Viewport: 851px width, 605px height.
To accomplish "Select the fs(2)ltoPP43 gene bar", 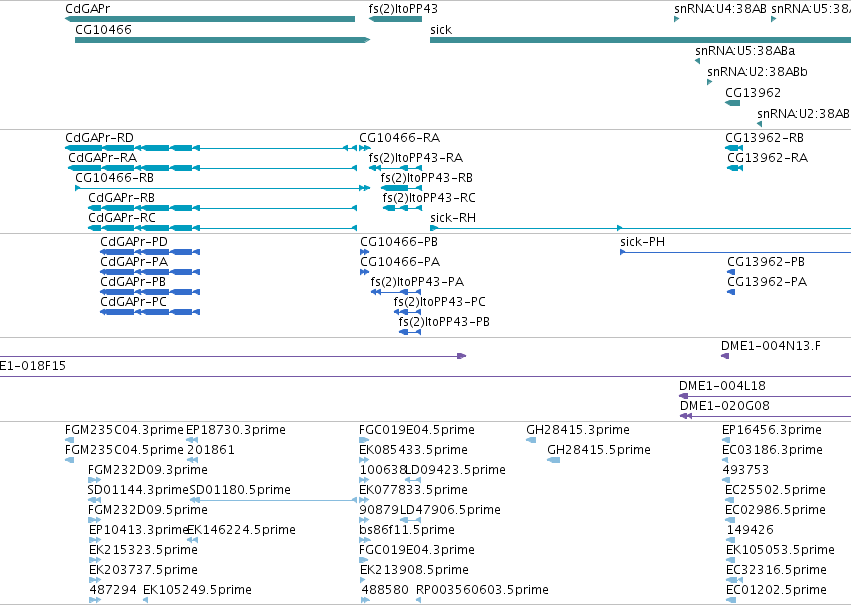I will pos(395,19).
